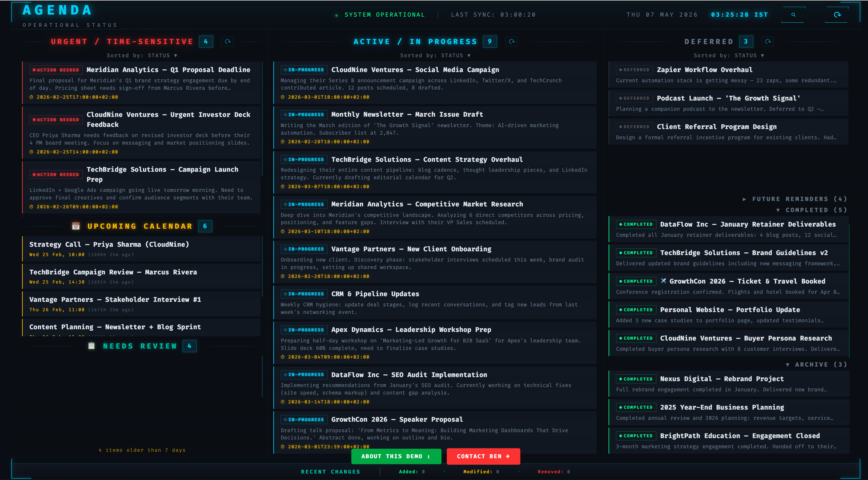The height and width of the screenshot is (480, 868).
Task: Open DataFlow Inc SEO Audit Implementation item
Action: (435, 388)
